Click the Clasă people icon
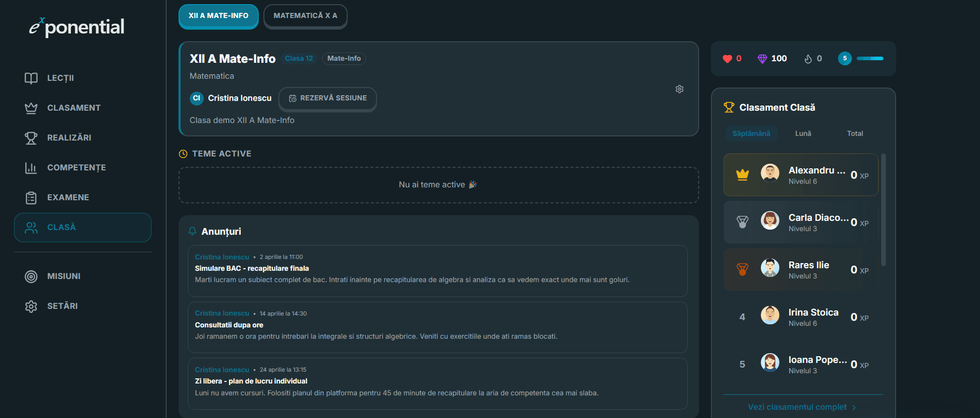980x418 pixels. click(x=31, y=228)
